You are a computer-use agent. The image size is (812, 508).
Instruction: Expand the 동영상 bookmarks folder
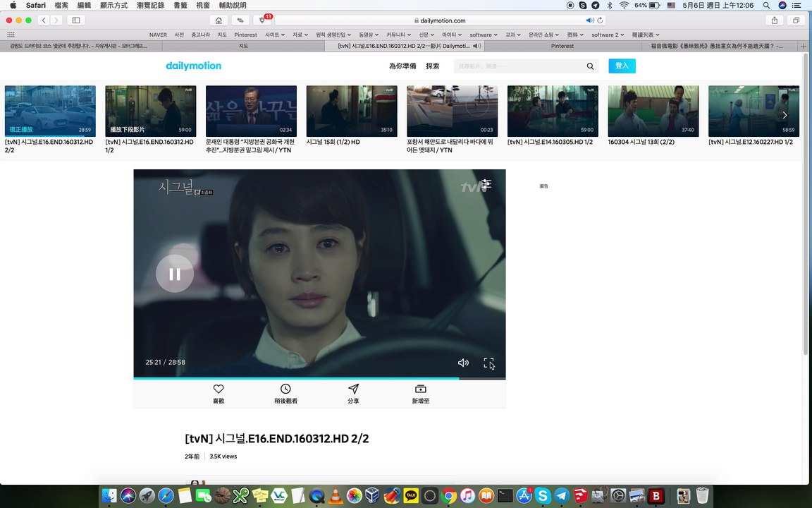pos(369,35)
